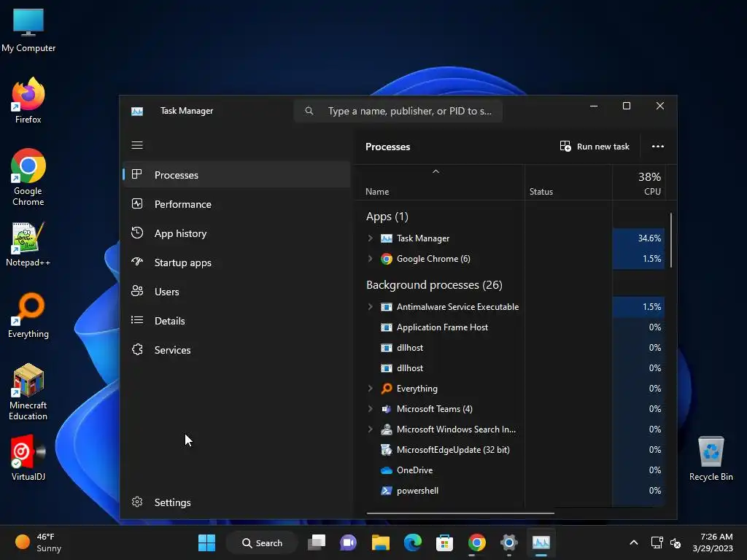
Task: Open Microsoft Store from the taskbar
Action: (x=444, y=542)
